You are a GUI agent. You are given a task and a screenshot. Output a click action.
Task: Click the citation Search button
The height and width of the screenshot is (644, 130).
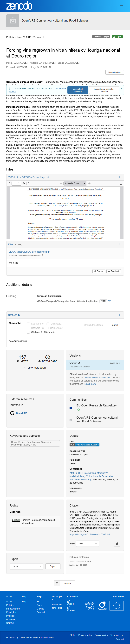(114, 325)
